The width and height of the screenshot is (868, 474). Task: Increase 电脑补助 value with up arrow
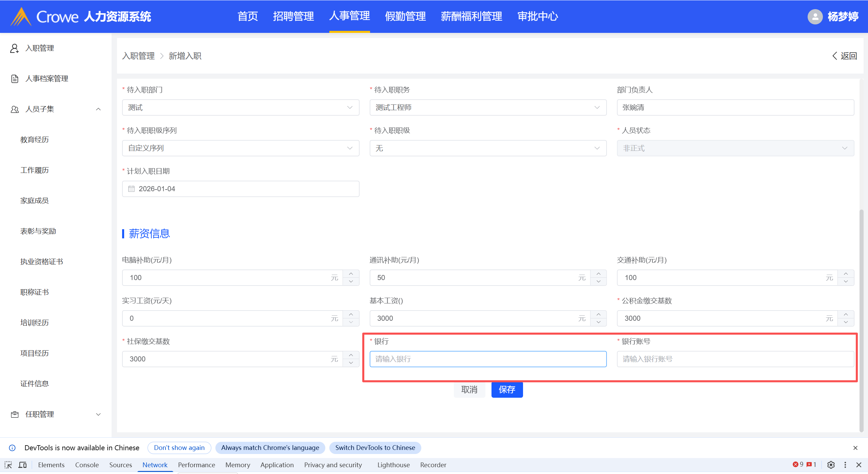(351, 274)
